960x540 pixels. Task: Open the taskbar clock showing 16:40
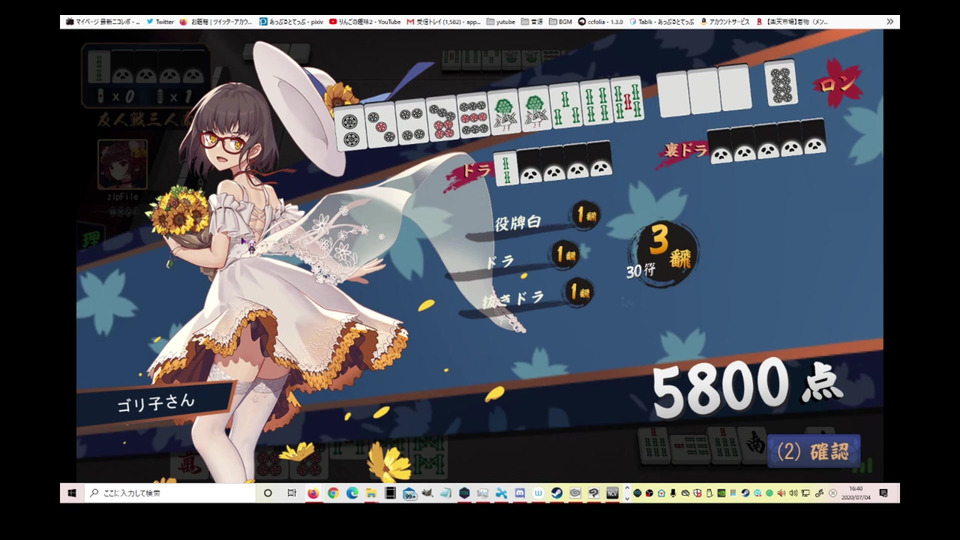(856, 493)
